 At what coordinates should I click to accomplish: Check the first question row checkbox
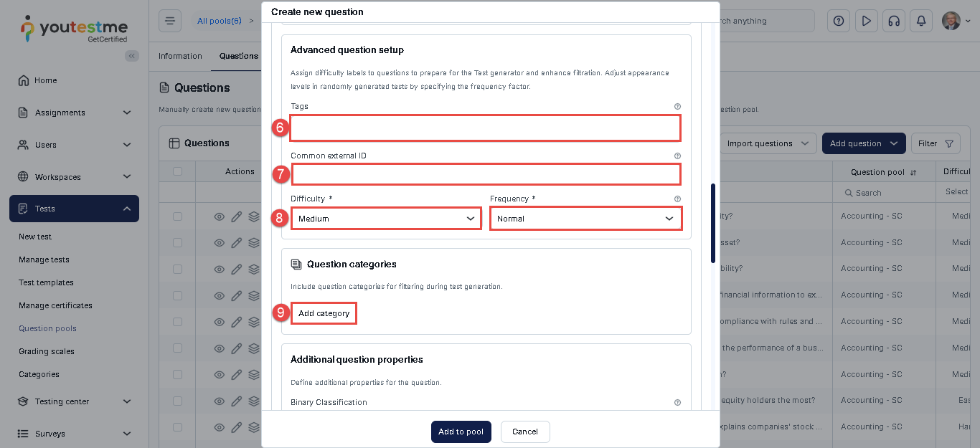pyautogui.click(x=177, y=216)
